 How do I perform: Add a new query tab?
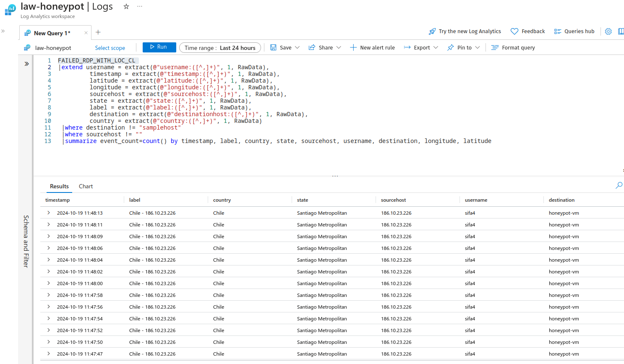point(98,32)
